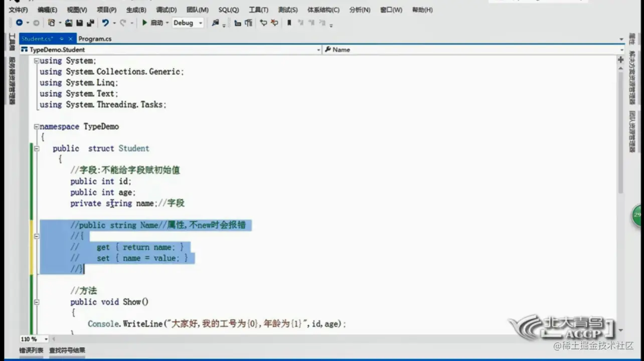Open the SQL(Q) menu
The height and width of the screenshot is (361, 644).
[228, 10]
